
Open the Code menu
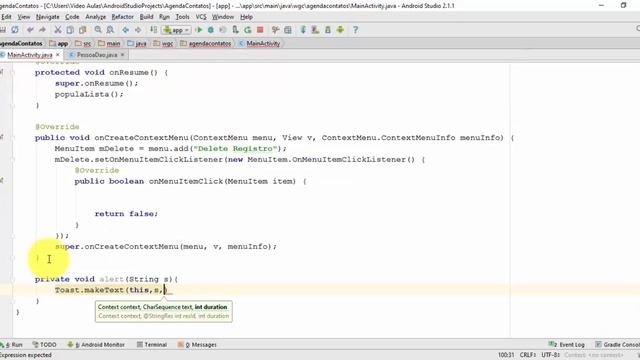pos(72,17)
